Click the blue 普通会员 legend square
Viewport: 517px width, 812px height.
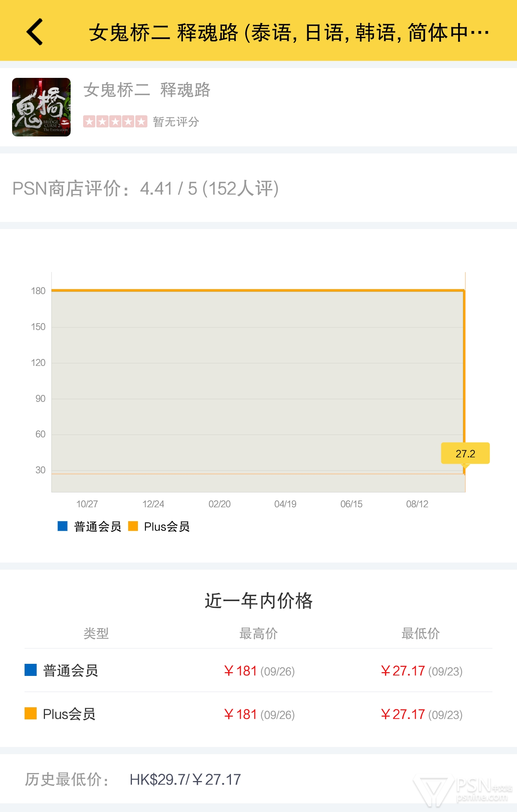[x=62, y=526]
